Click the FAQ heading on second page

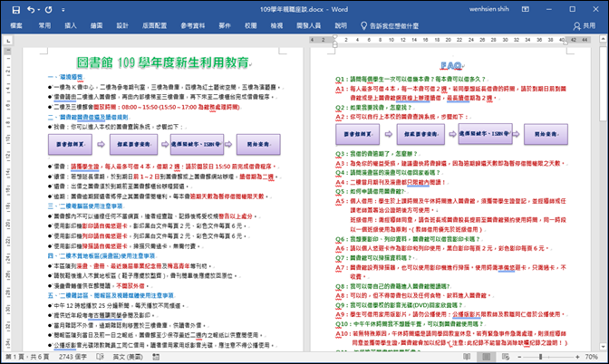pyautogui.click(x=451, y=65)
